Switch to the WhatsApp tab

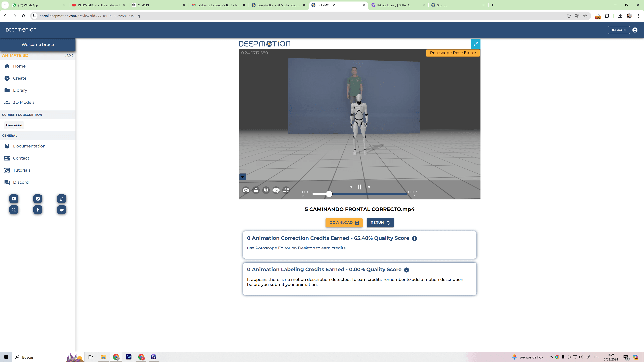click(39, 5)
